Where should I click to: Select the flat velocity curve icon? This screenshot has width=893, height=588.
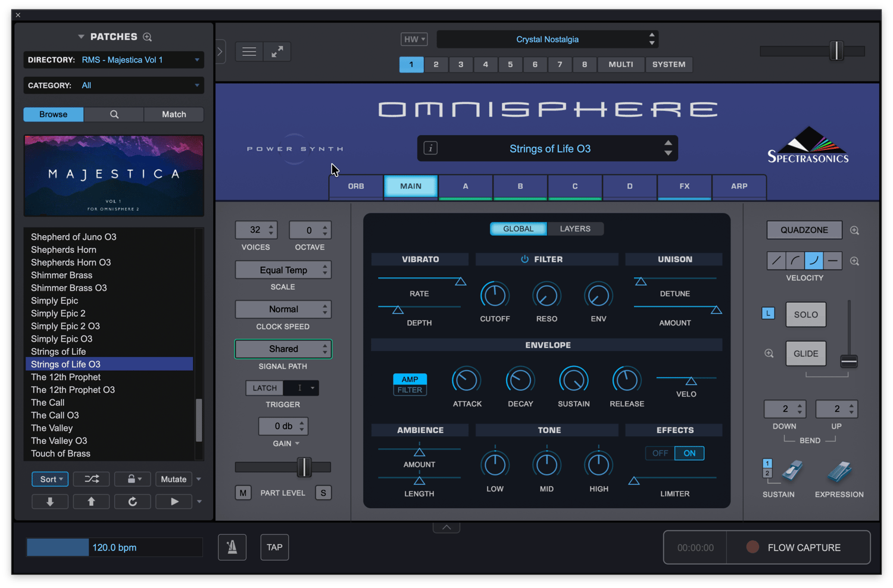tap(832, 261)
